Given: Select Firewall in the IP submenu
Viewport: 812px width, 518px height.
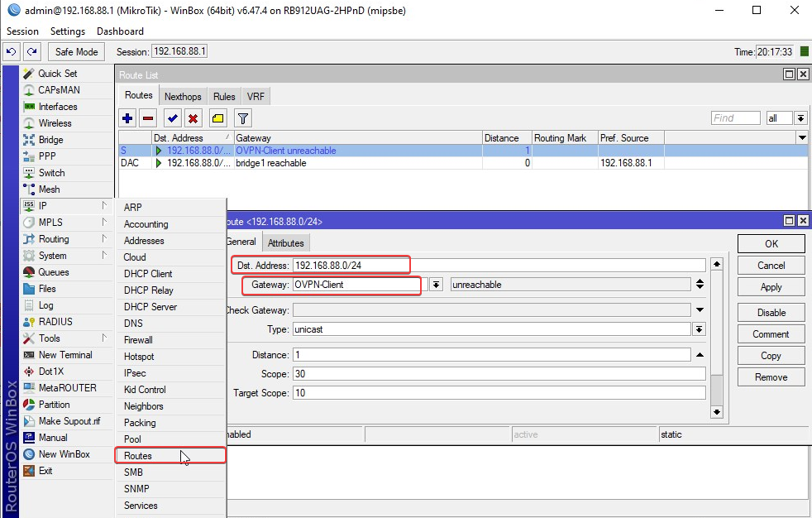Looking at the screenshot, I should [x=170, y=340].
